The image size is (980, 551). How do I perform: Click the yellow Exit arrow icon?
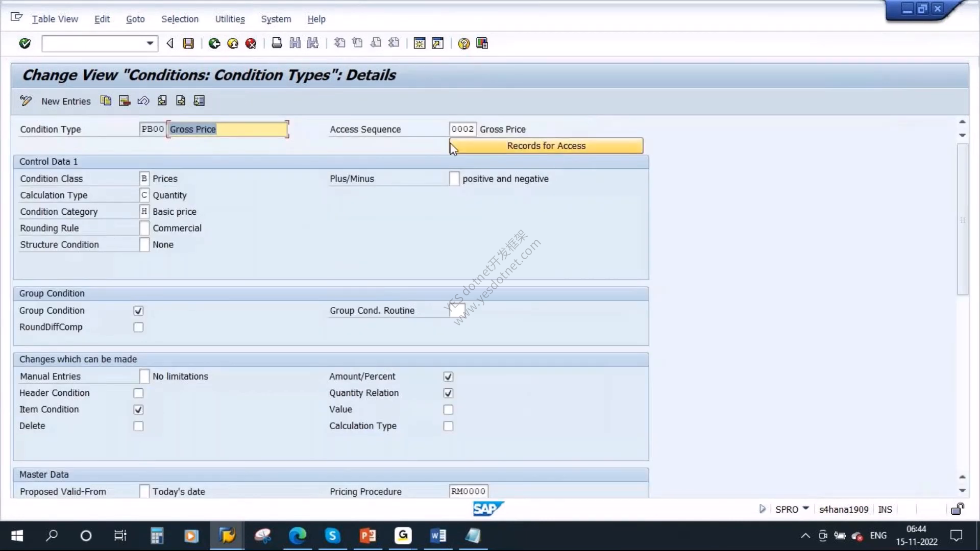(x=233, y=43)
